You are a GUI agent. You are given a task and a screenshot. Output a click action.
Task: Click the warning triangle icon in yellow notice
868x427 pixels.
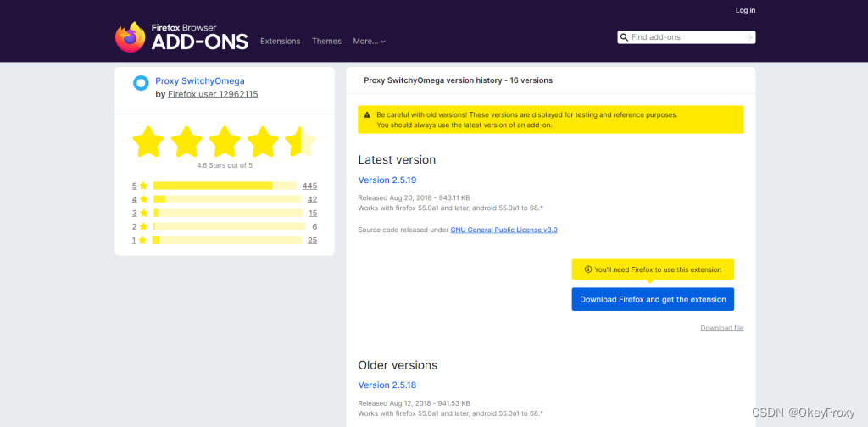pos(367,115)
